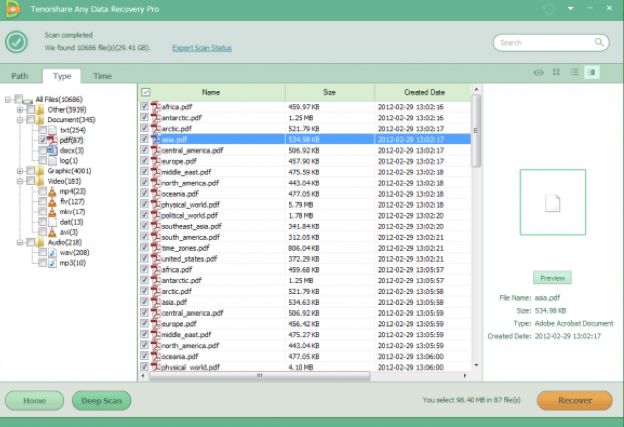Select the detail view with preview pane icon
The height and width of the screenshot is (427, 624).
tap(593, 72)
